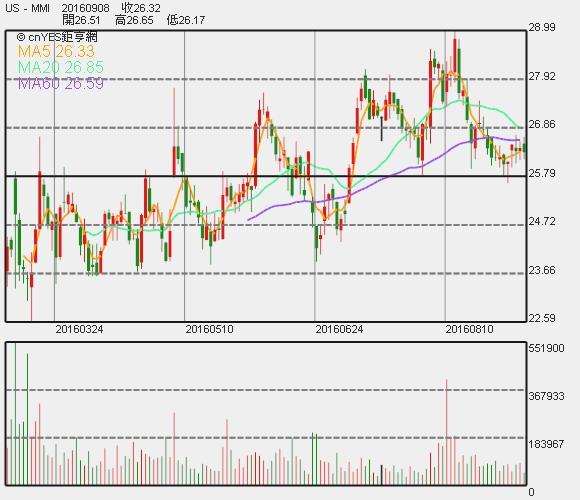Click the MA60 26.59 legend label
The width and height of the screenshot is (580, 500).
61,84
